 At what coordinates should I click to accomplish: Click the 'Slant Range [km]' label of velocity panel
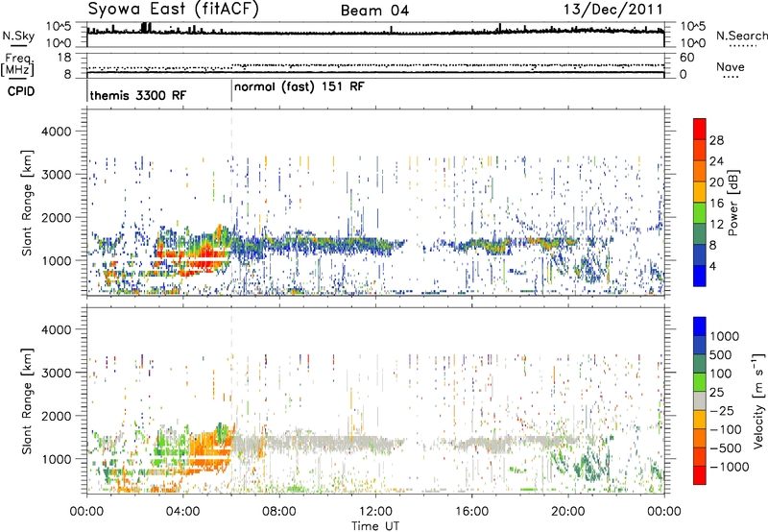point(27,400)
